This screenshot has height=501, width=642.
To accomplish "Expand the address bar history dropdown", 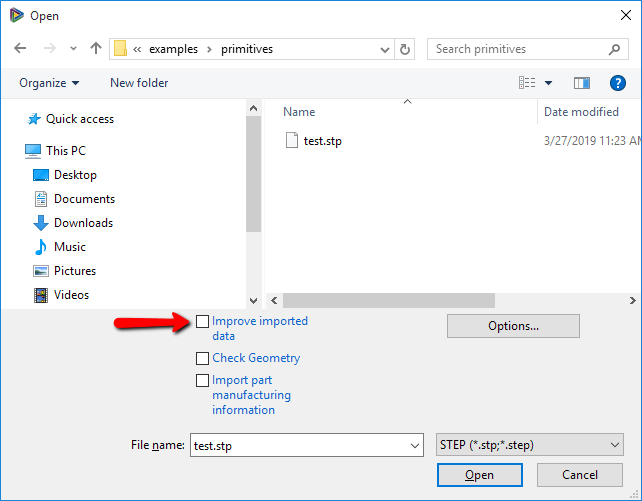I will click(384, 50).
